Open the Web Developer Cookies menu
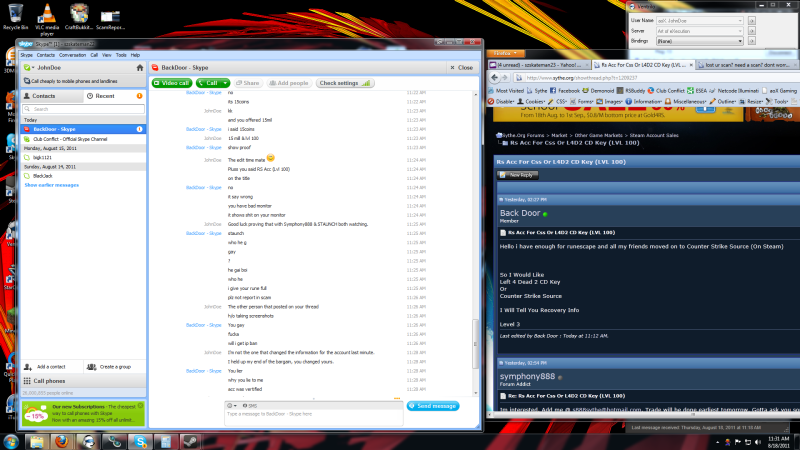 (532, 102)
